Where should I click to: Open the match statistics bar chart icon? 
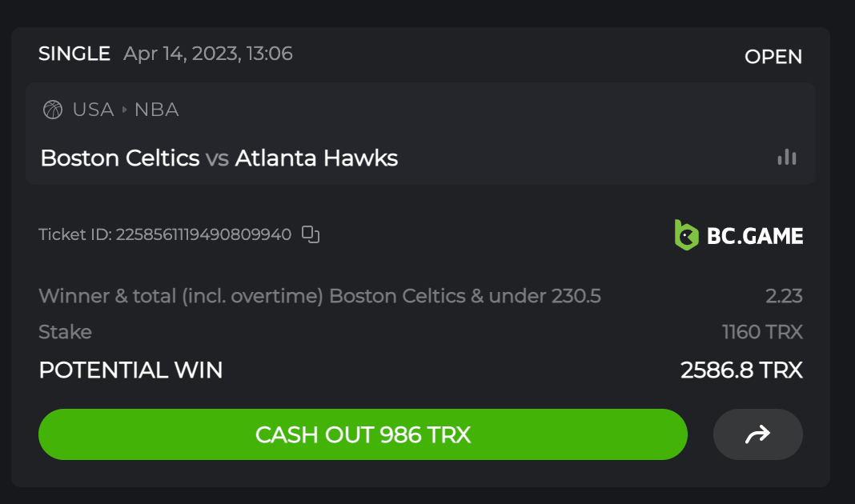tap(787, 158)
